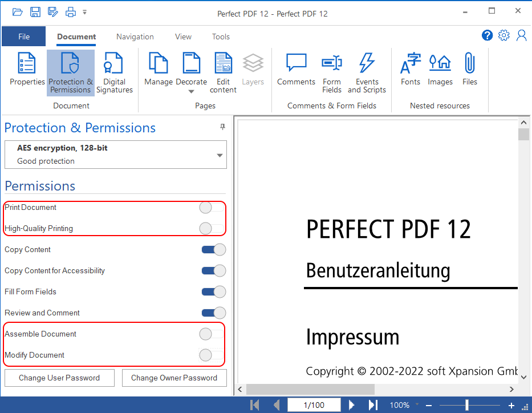Toggle Review and Comment permission
The image size is (532, 413).
[x=214, y=313]
